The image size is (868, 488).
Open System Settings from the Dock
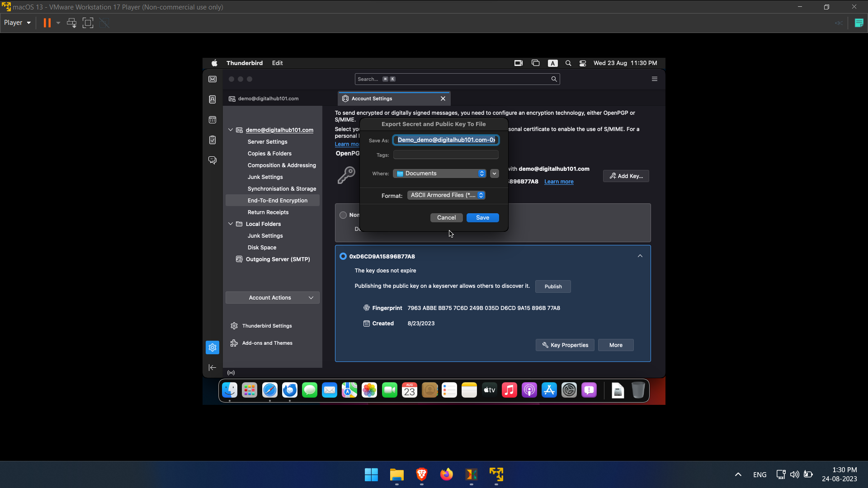(569, 390)
